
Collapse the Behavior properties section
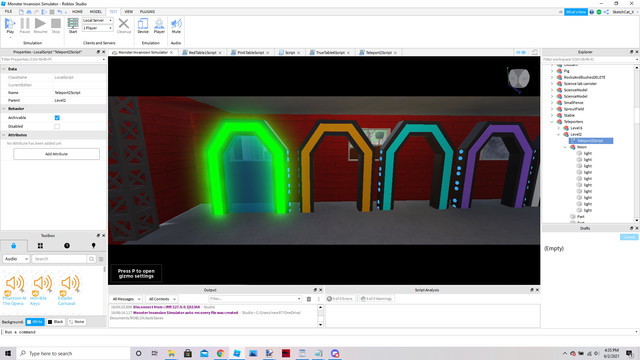click(4, 109)
